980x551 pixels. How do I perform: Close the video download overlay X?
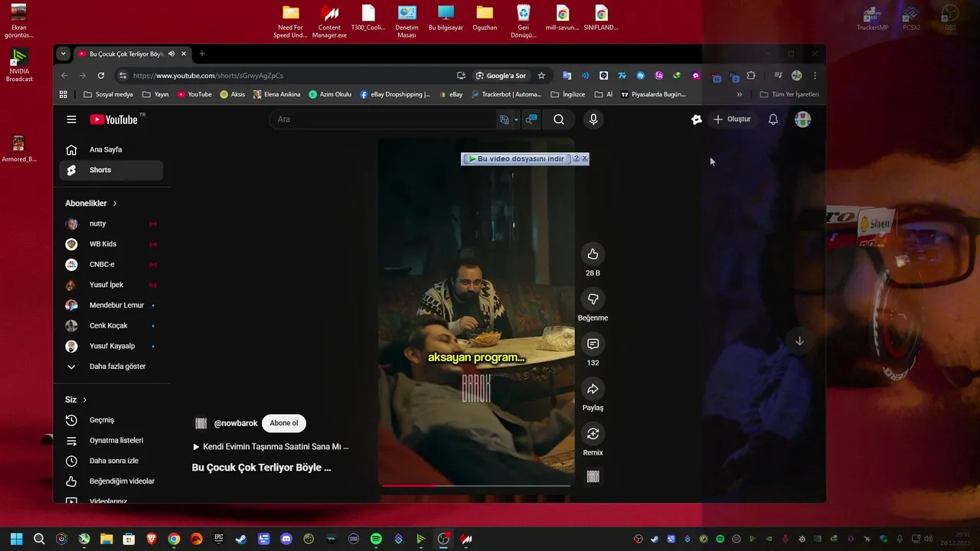point(584,158)
